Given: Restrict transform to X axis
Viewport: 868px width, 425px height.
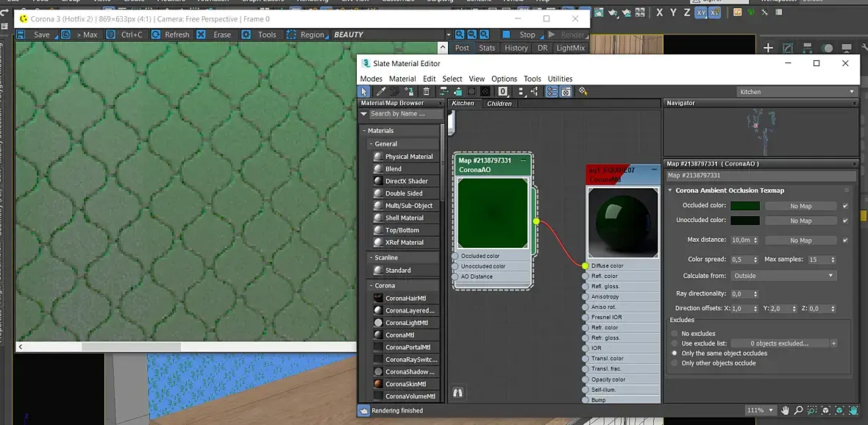Looking at the screenshot, I should click(659, 12).
